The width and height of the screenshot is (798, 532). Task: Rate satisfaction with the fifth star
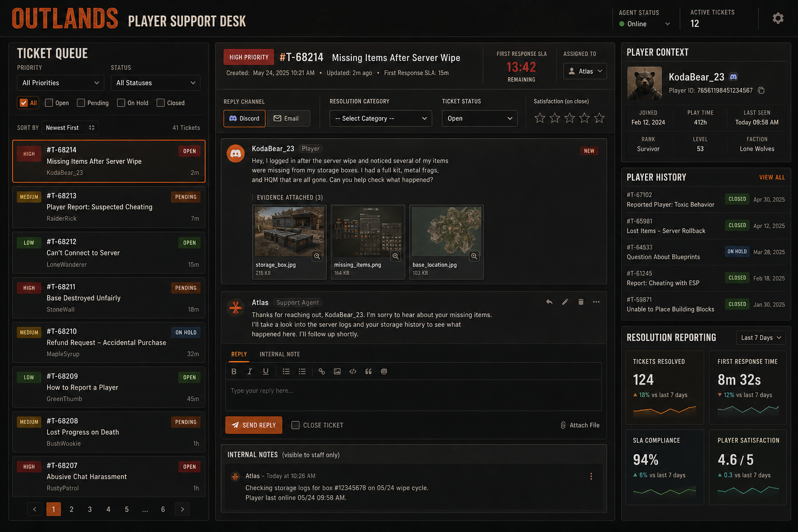[600, 118]
